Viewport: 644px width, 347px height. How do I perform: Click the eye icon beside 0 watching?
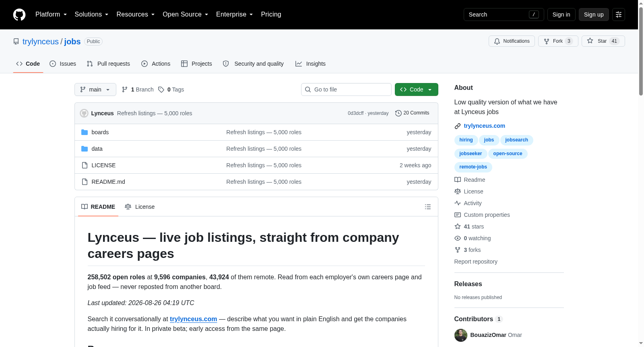(458, 238)
